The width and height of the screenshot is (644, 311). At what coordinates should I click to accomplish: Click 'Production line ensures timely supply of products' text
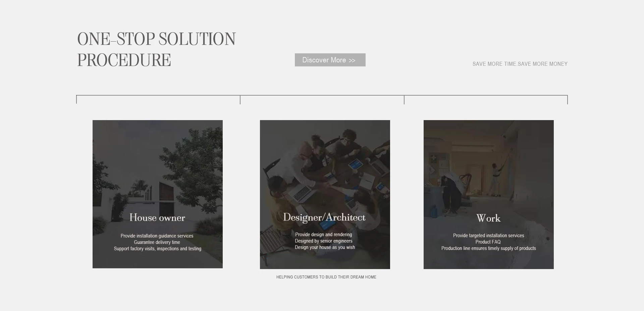pos(489,248)
